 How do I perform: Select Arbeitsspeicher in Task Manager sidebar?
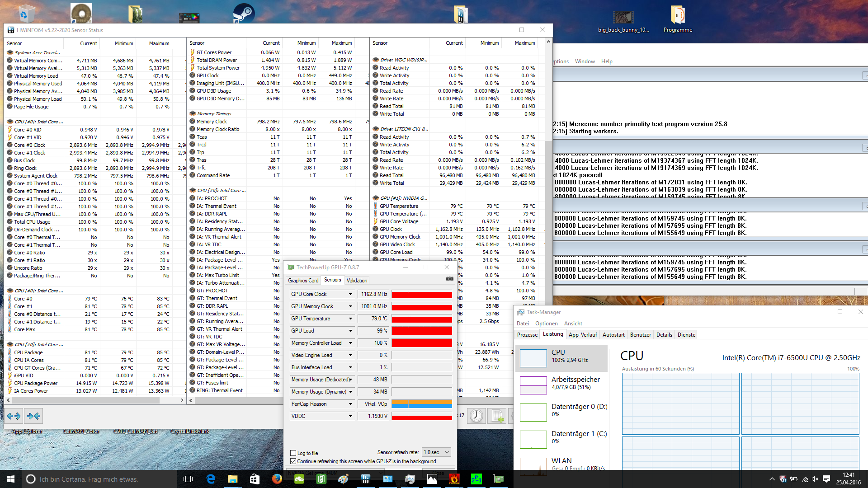(x=561, y=385)
